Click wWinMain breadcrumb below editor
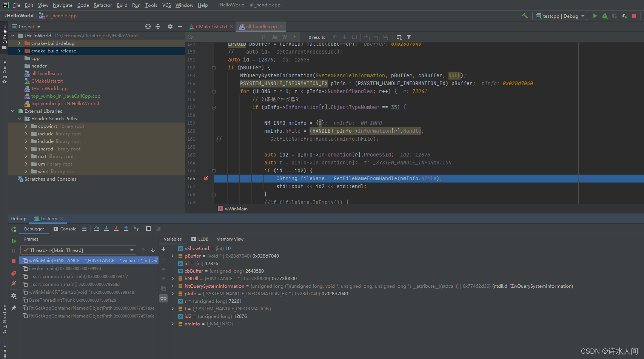The height and width of the screenshot is (359, 644). click(x=236, y=209)
